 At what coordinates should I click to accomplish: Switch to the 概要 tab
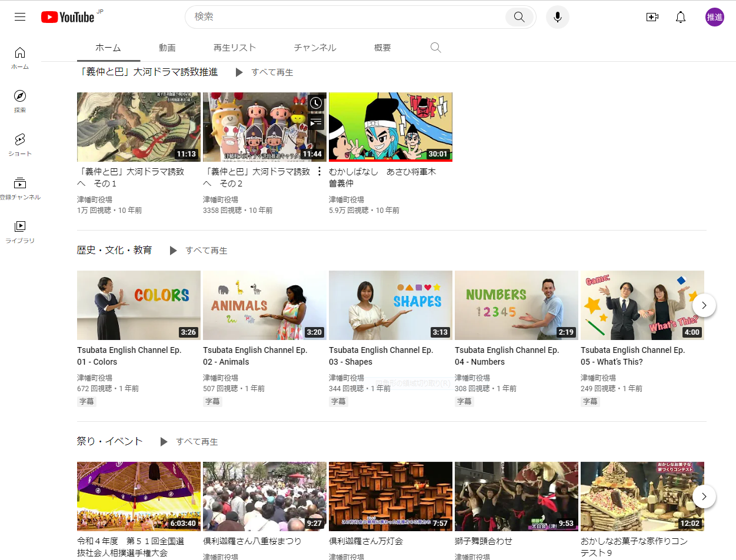coord(382,48)
